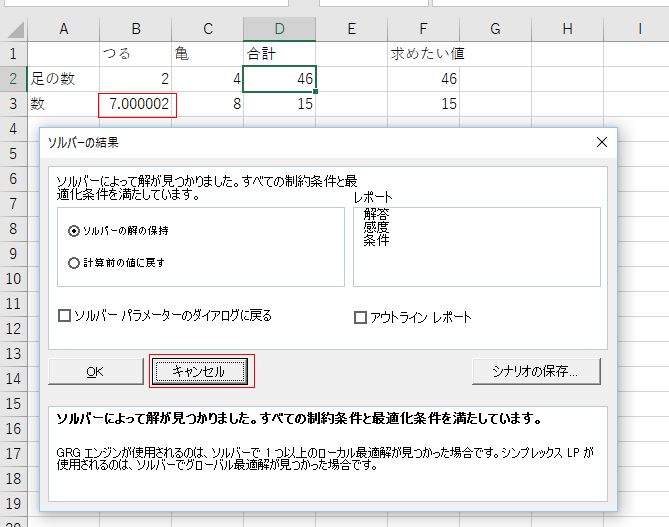Select 条件 in the report list
This screenshot has height=527, width=669.
376,241
